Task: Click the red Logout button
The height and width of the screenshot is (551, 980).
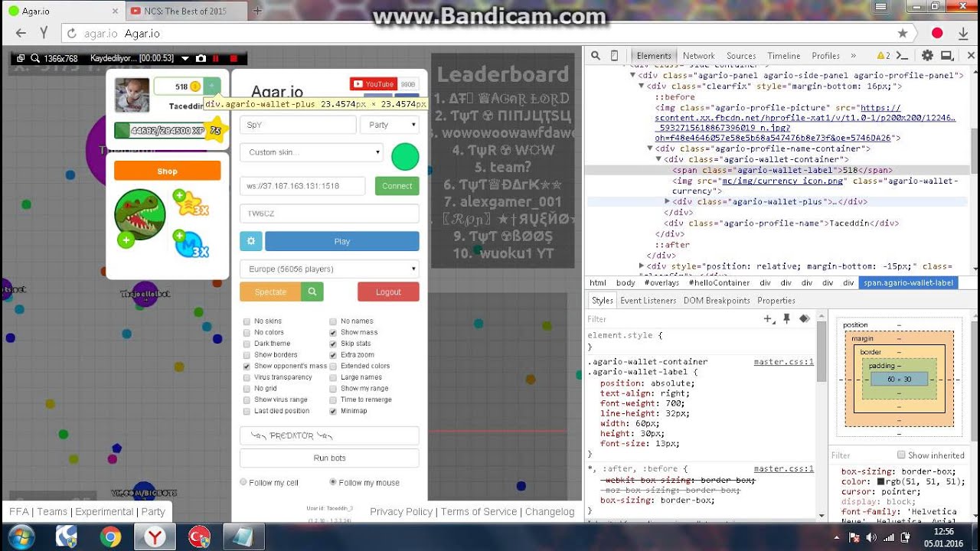Action: pyautogui.click(x=388, y=292)
